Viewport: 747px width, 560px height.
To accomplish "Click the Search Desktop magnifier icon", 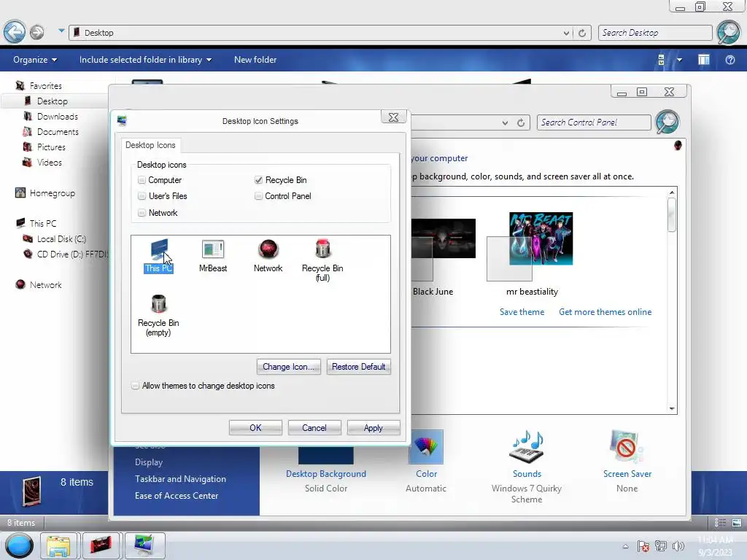I will pyautogui.click(x=729, y=32).
